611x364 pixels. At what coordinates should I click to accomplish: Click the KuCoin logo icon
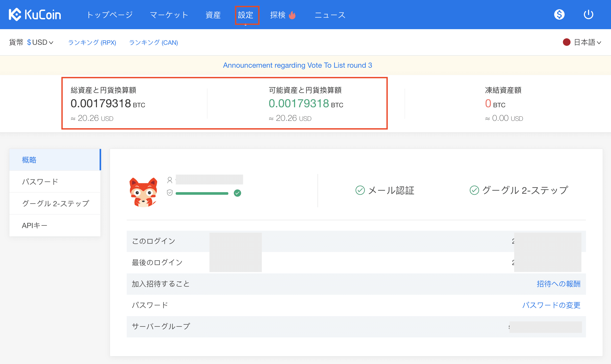click(x=15, y=15)
